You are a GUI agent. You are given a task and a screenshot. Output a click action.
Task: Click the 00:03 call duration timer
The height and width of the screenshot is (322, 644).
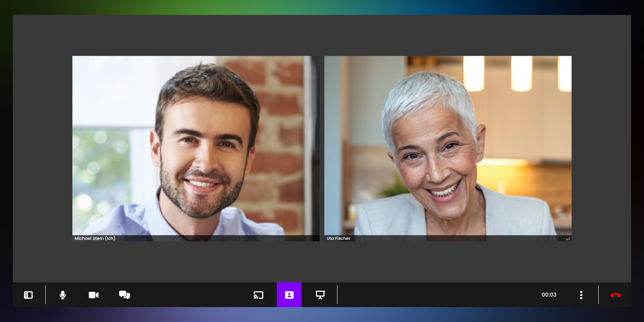[549, 295]
